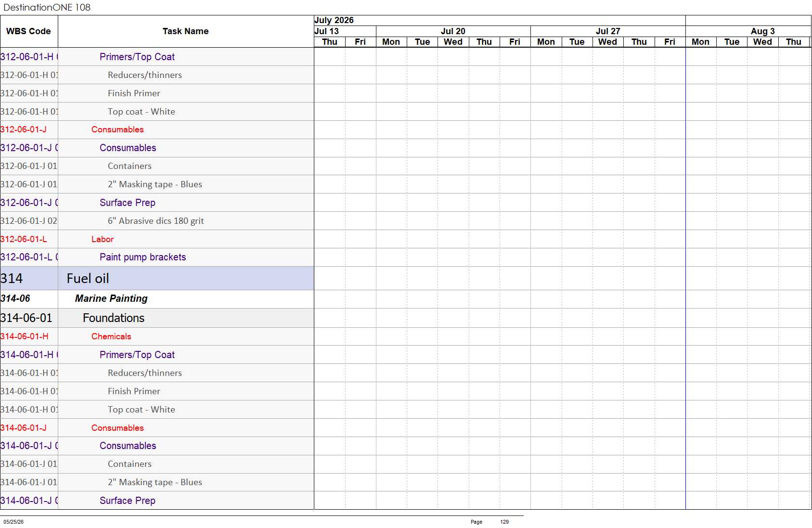Select Reducers/thinners under 314-06-01-H
The image size is (812, 528).
coord(145,373)
